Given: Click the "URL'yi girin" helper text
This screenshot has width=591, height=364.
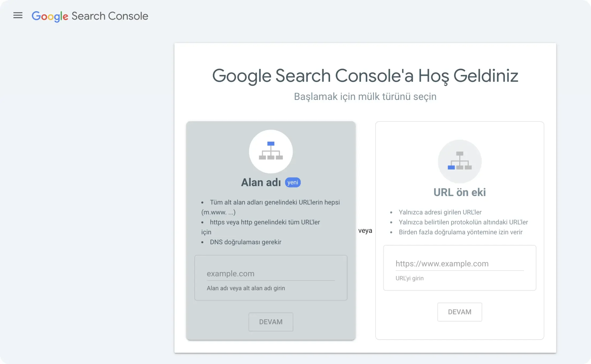Looking at the screenshot, I should tap(409, 278).
